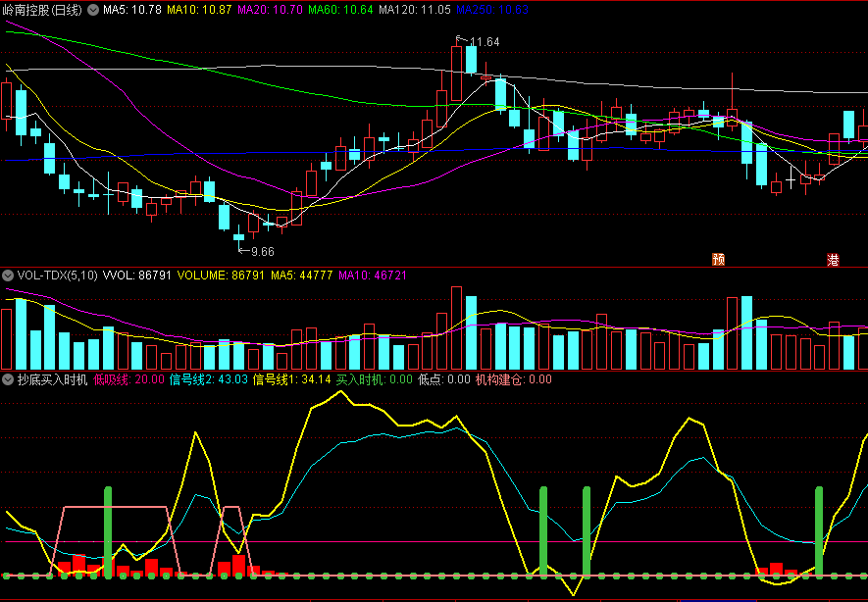Click the 信号线1: 34.14 label
This screenshot has width=868, height=602.
(x=291, y=379)
